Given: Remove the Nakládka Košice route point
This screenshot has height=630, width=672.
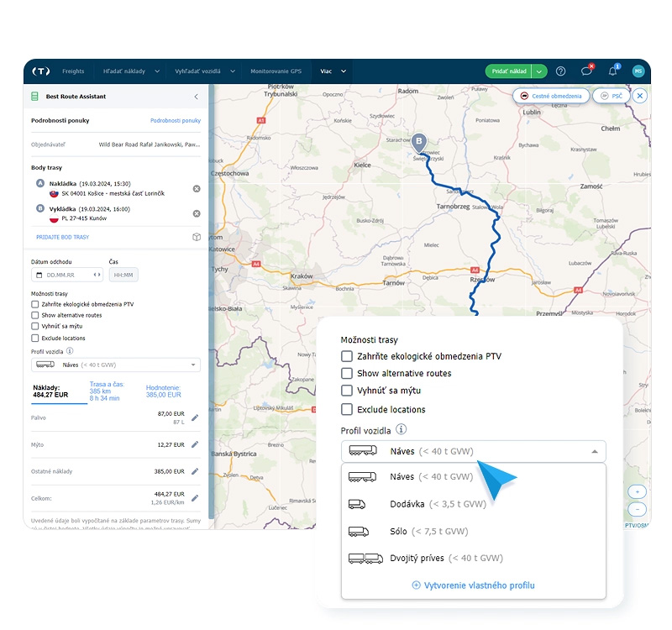Looking at the screenshot, I should tap(197, 188).
